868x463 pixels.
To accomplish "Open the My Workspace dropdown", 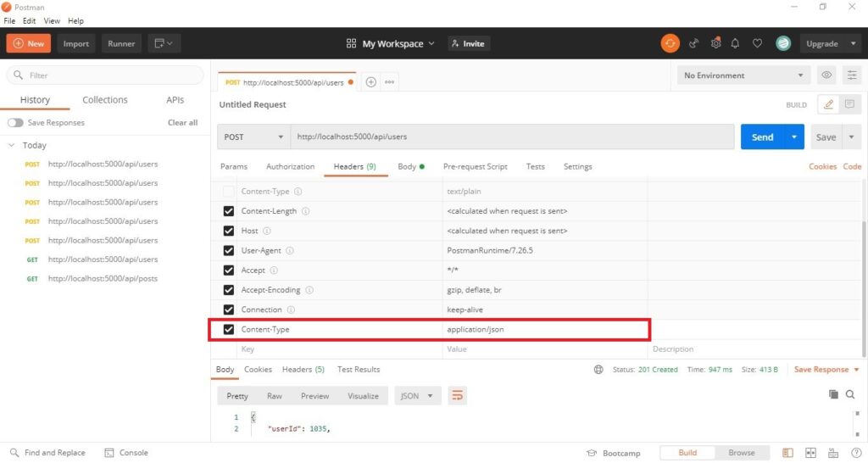I will click(390, 43).
